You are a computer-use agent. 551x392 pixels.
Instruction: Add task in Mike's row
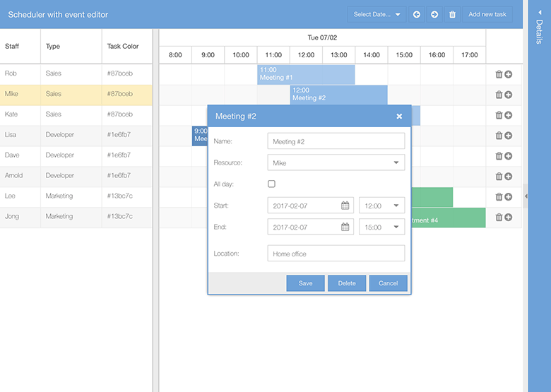(508, 95)
